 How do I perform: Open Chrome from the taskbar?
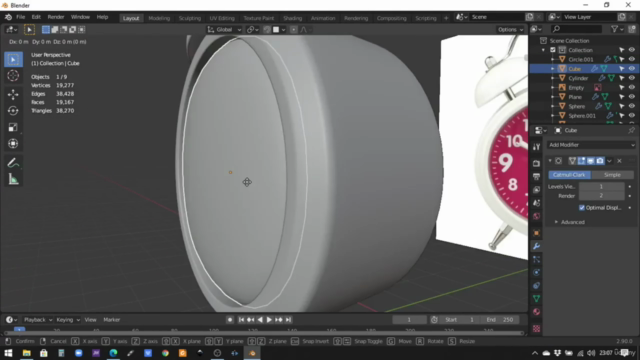pyautogui.click(x=165, y=353)
